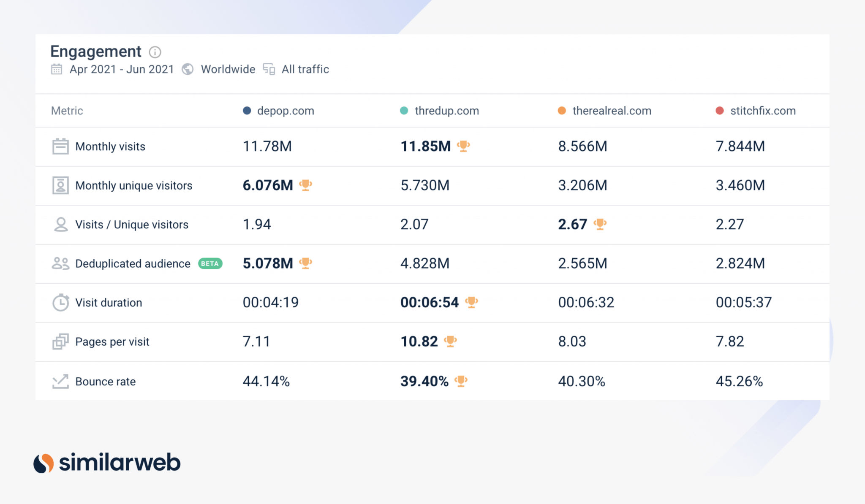Click the globe icon beside Worldwide
This screenshot has width=865, height=504.
pos(188,69)
